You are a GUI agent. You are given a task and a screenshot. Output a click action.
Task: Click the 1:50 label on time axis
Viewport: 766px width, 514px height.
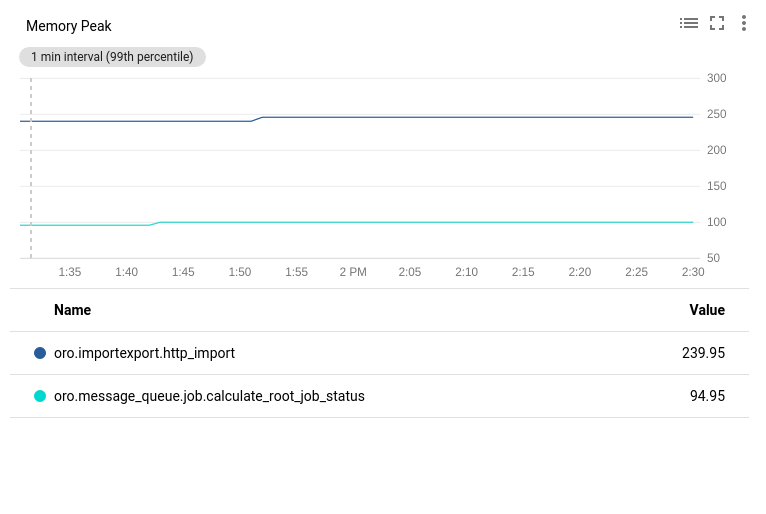point(240,272)
